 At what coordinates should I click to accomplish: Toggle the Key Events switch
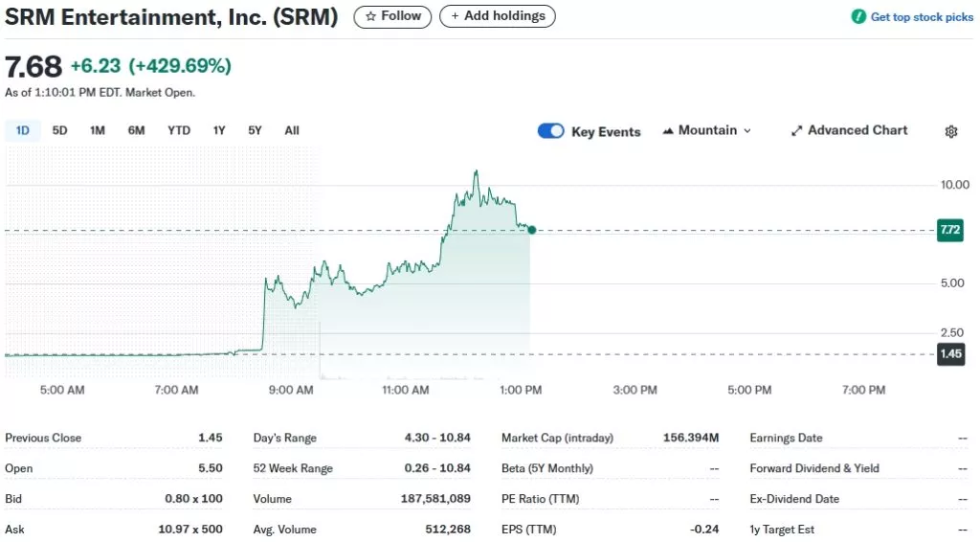point(551,131)
